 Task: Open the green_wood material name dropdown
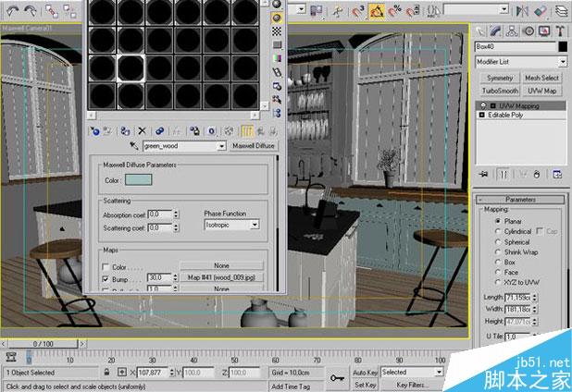221,146
